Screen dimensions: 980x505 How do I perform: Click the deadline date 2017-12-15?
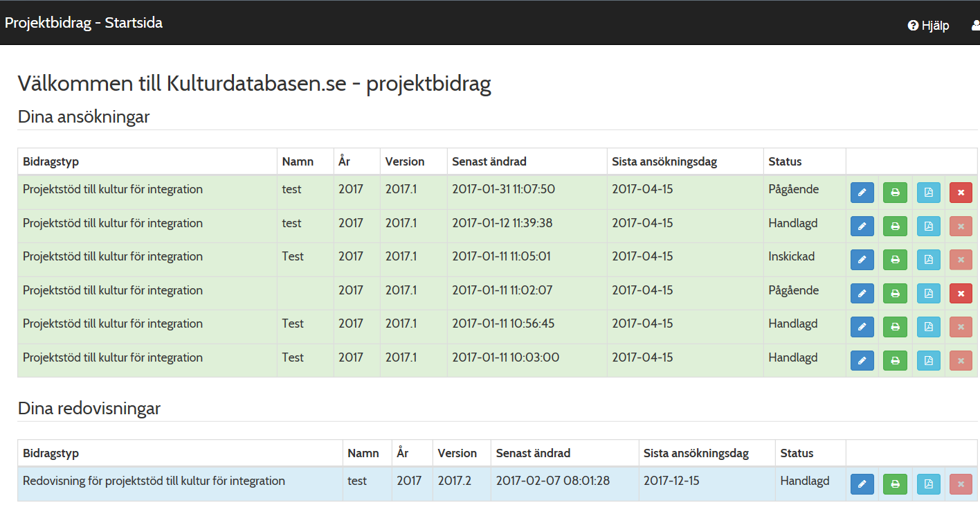tap(671, 481)
